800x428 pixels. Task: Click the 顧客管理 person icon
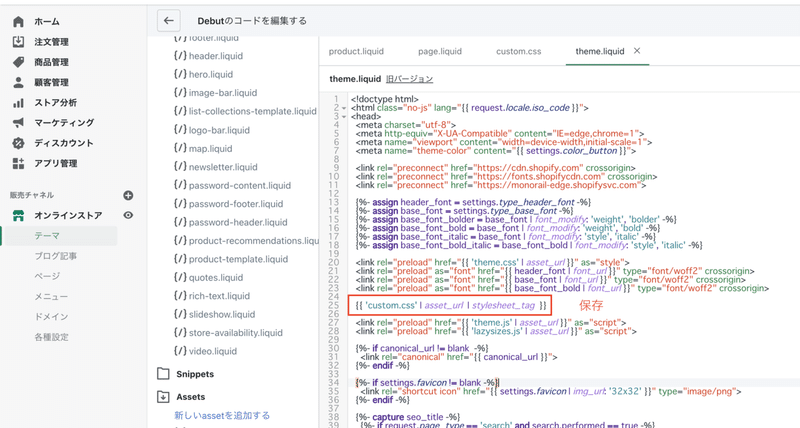click(x=18, y=82)
